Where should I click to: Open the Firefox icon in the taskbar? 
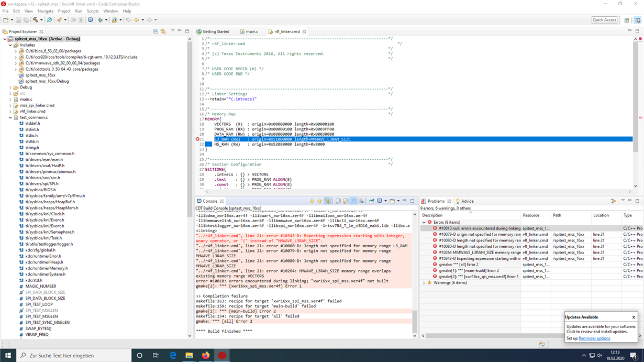(x=206, y=355)
